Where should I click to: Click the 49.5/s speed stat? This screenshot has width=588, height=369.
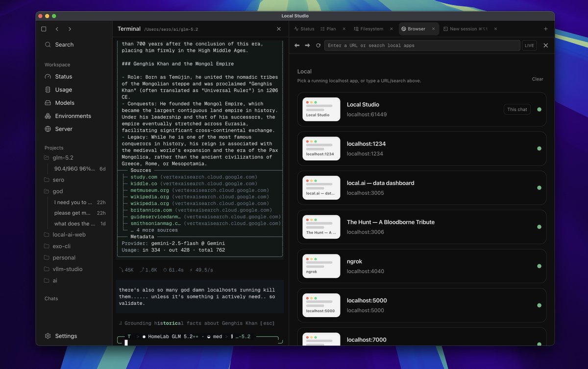point(201,270)
